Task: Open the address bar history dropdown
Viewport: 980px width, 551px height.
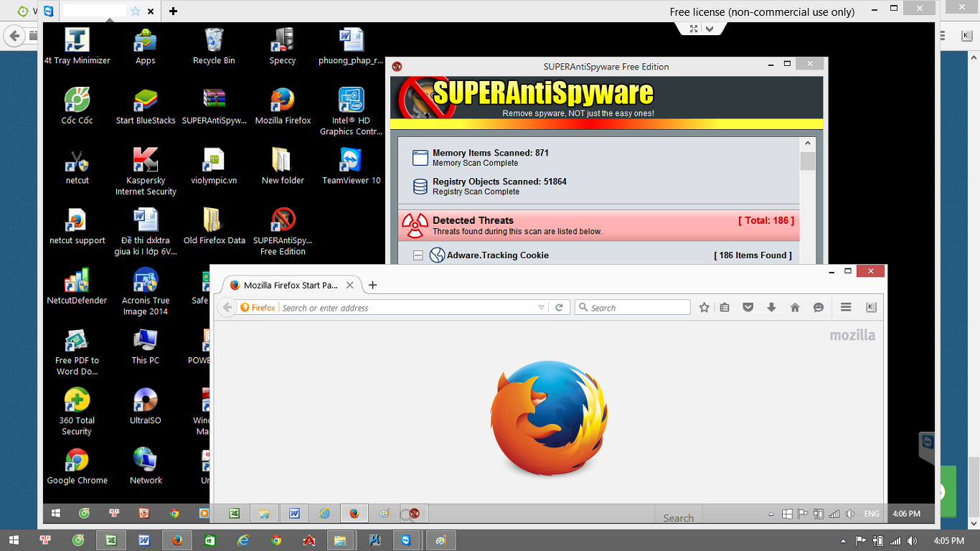Action: [542, 307]
